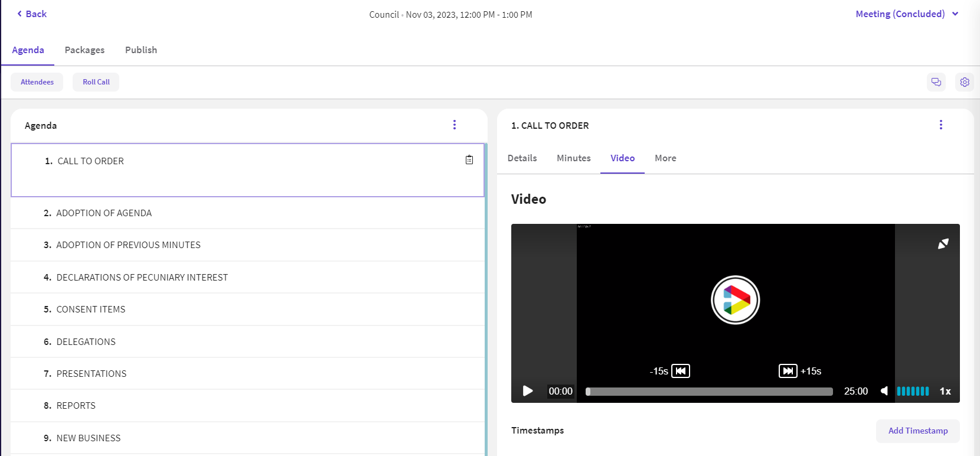Image resolution: width=980 pixels, height=456 pixels.
Task: Click the video seek progress bar
Action: 708,392
